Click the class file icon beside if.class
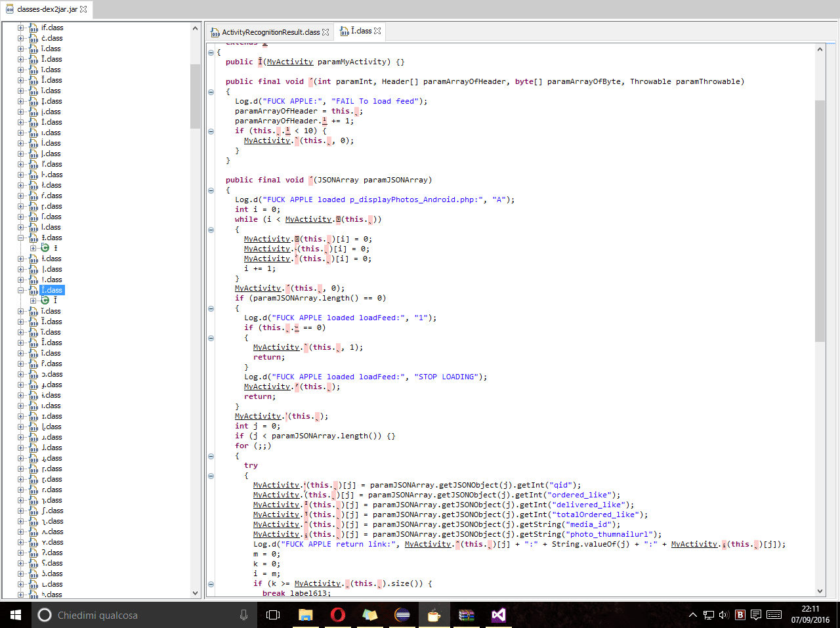840x628 pixels. click(x=33, y=28)
